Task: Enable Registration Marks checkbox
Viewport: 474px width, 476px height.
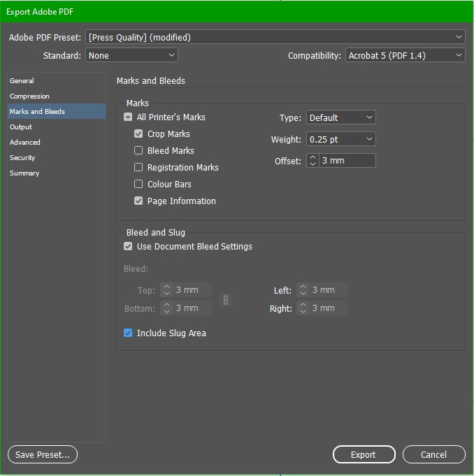Action: click(138, 167)
